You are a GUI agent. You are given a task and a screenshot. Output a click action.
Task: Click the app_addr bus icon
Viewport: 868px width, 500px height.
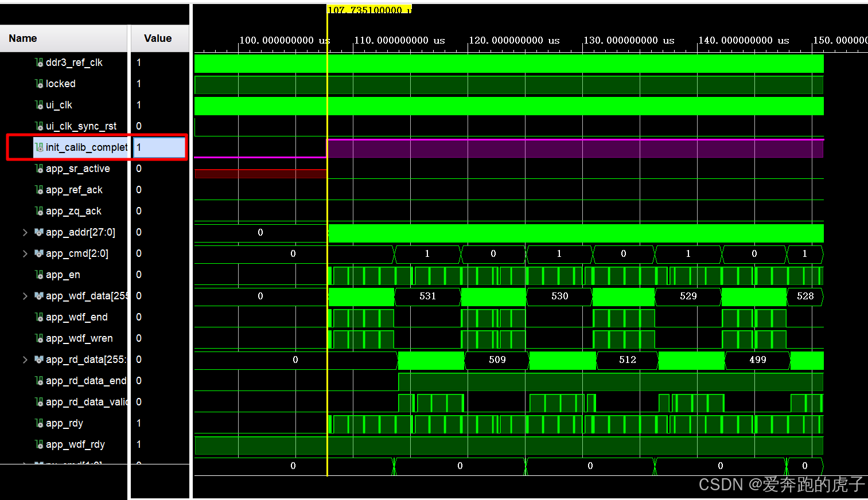(39, 232)
